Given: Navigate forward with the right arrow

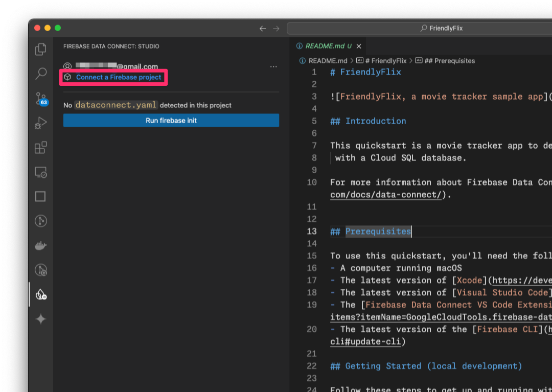Looking at the screenshot, I should click(276, 29).
